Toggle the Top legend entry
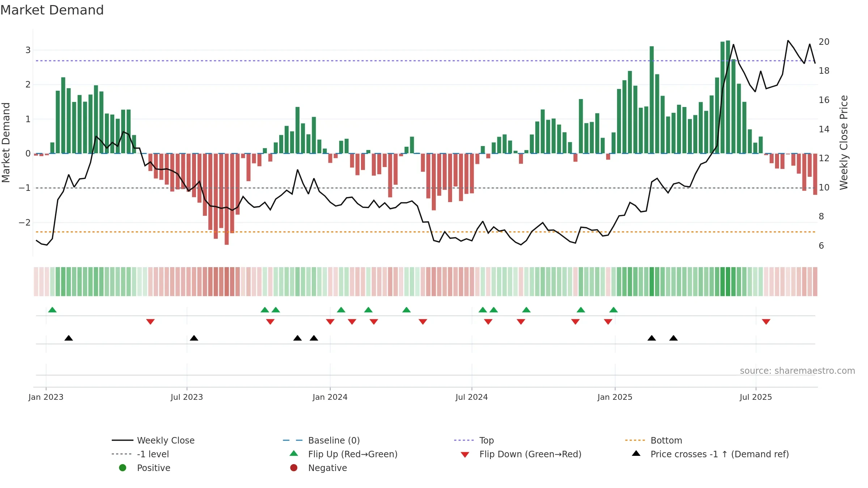The image size is (868, 488). pos(474,440)
